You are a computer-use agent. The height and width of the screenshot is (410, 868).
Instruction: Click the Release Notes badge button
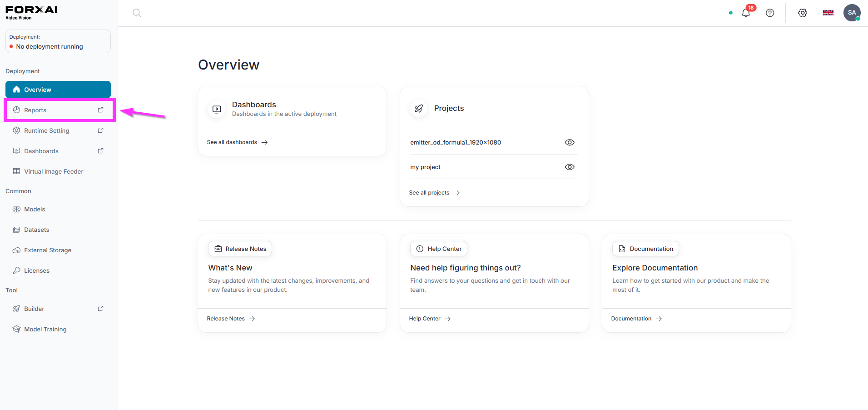[x=240, y=249]
